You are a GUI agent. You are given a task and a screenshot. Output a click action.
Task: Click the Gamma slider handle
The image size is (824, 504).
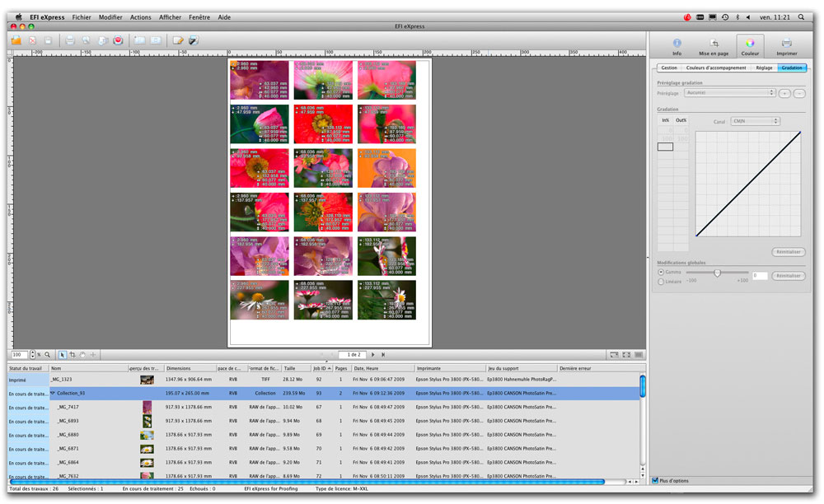(718, 273)
